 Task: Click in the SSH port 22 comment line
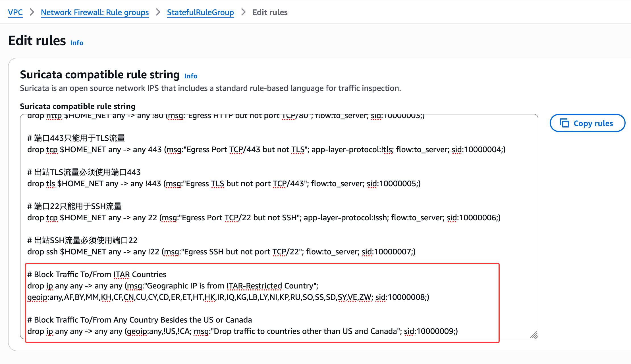(x=74, y=206)
